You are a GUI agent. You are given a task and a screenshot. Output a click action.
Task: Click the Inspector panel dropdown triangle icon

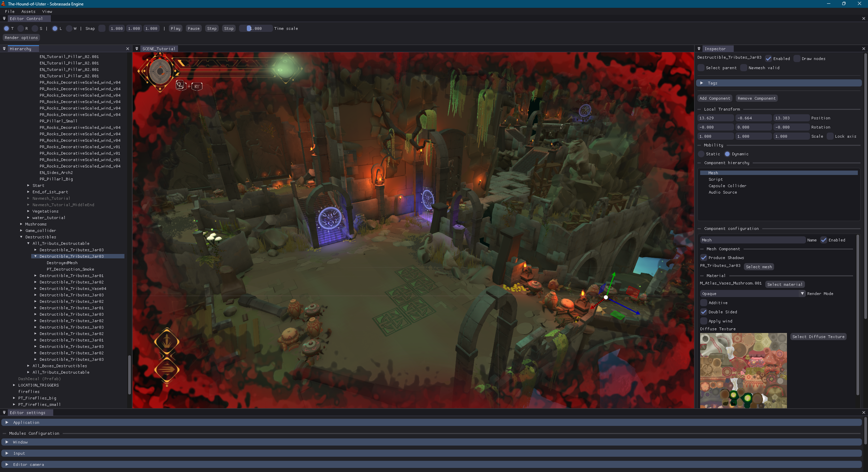point(699,49)
